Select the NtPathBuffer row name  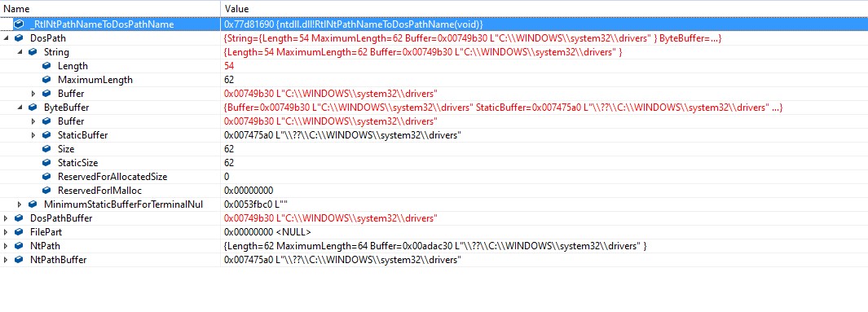(58, 259)
